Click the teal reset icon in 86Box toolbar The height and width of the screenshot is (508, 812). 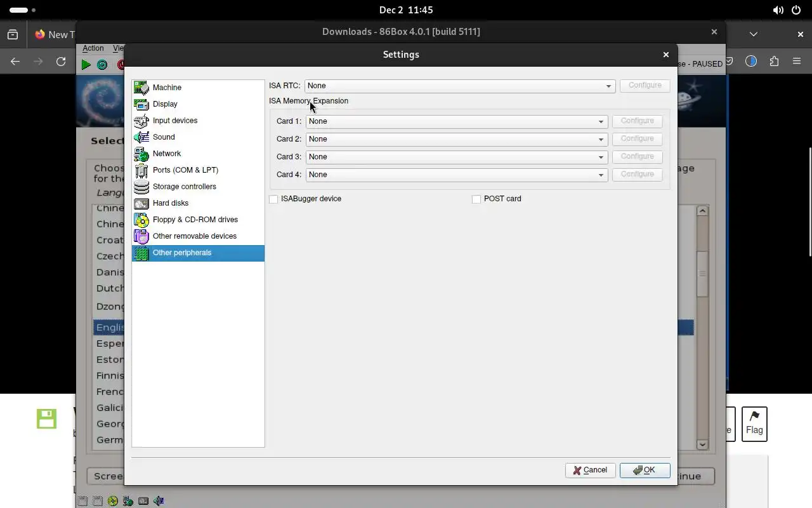pyautogui.click(x=102, y=64)
